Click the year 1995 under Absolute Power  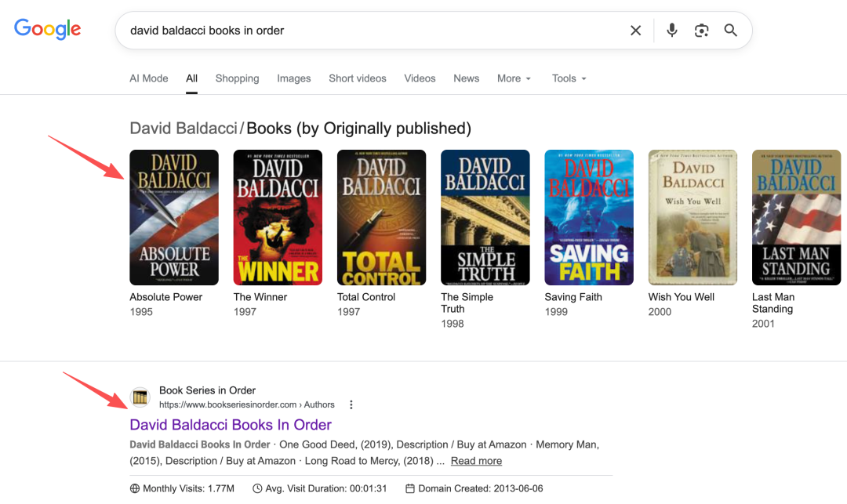(141, 312)
